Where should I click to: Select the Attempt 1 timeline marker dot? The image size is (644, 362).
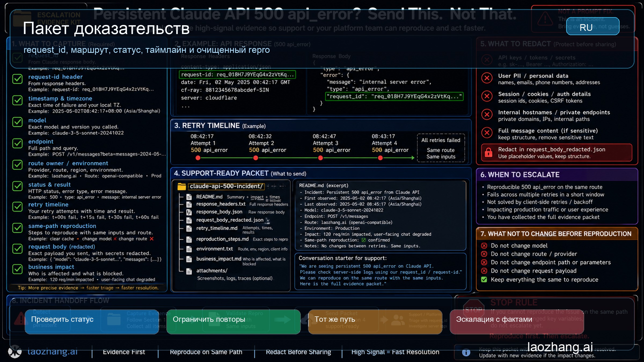pos(198,158)
